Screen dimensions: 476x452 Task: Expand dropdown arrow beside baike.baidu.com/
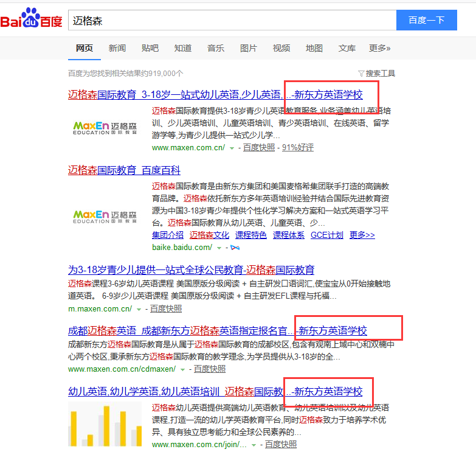219,248
